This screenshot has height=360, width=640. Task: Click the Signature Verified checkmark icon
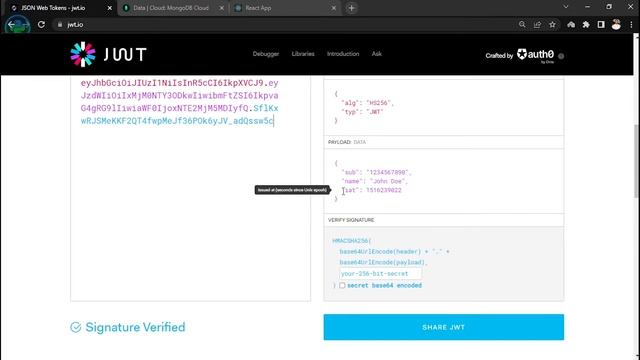point(76,327)
